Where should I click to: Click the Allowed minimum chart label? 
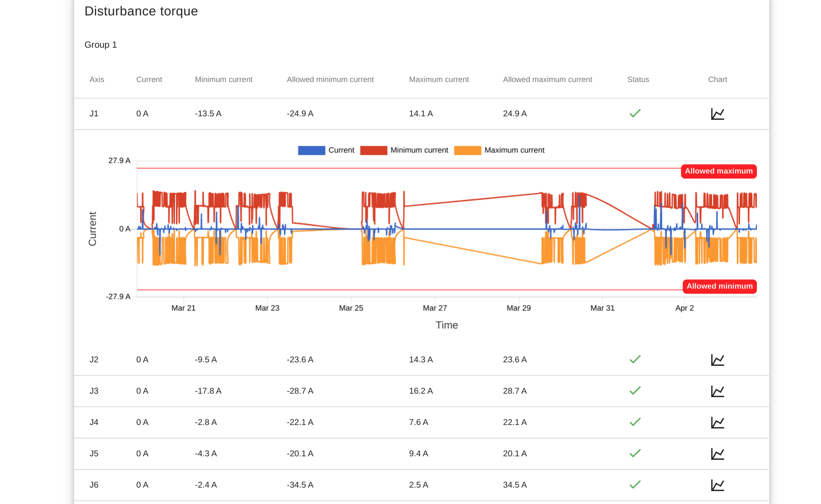click(719, 286)
